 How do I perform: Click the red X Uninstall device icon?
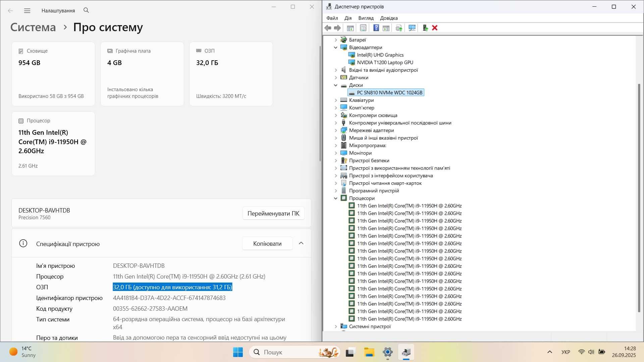pos(435,28)
